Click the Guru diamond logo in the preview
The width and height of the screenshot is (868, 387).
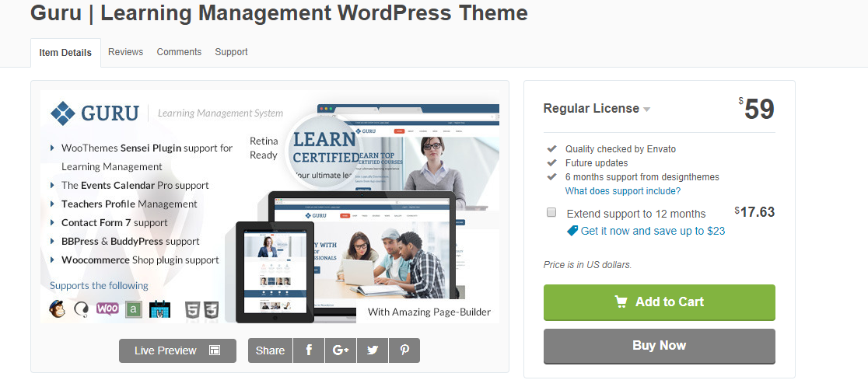62,113
